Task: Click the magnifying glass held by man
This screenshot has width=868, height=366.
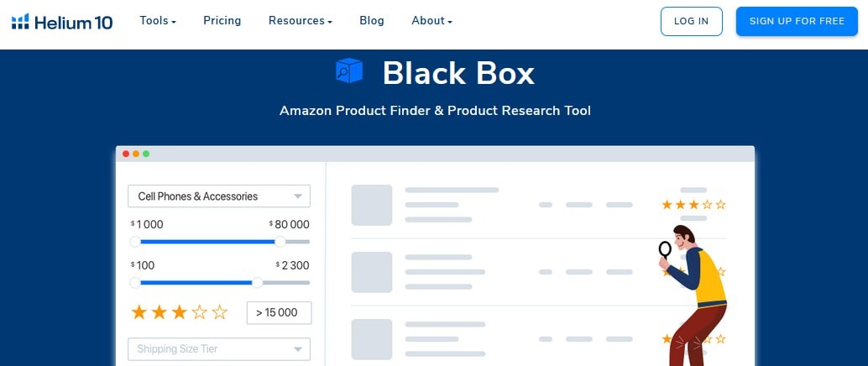Action: tap(665, 249)
